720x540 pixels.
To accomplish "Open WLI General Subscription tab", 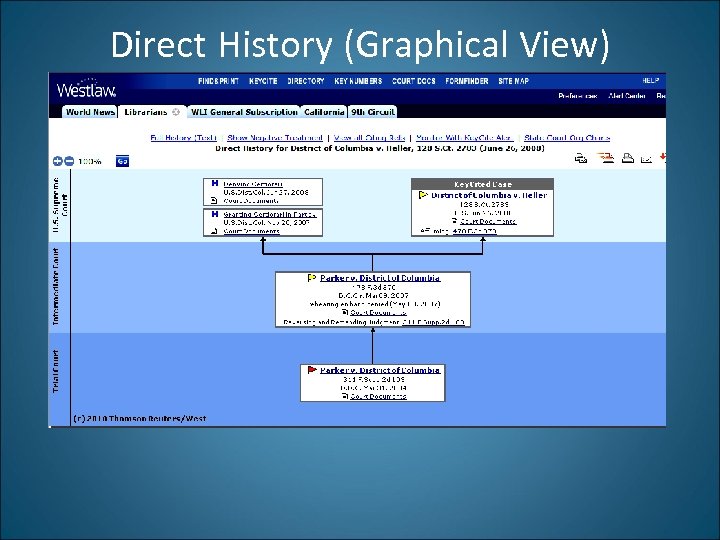I will click(244, 112).
